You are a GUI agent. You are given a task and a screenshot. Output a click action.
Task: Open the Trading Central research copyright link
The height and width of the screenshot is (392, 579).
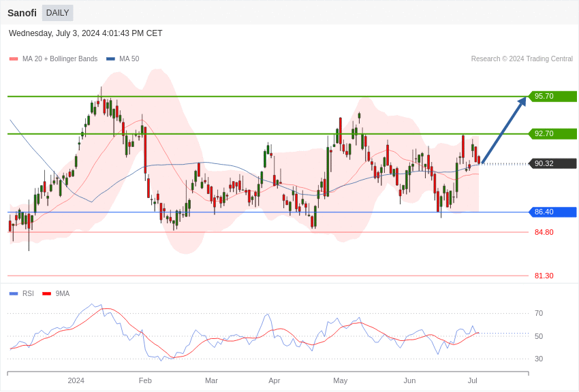[522, 59]
